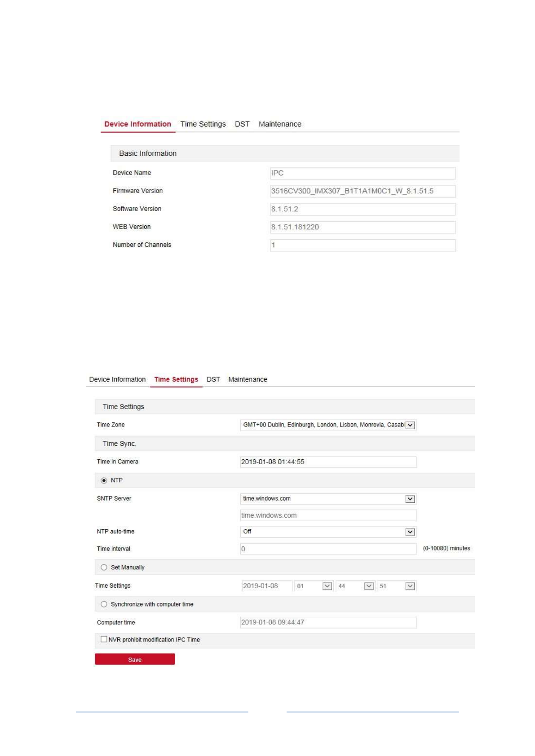Open the Time Settings tab in top panel
This screenshot has width=535, height=756.
click(203, 124)
